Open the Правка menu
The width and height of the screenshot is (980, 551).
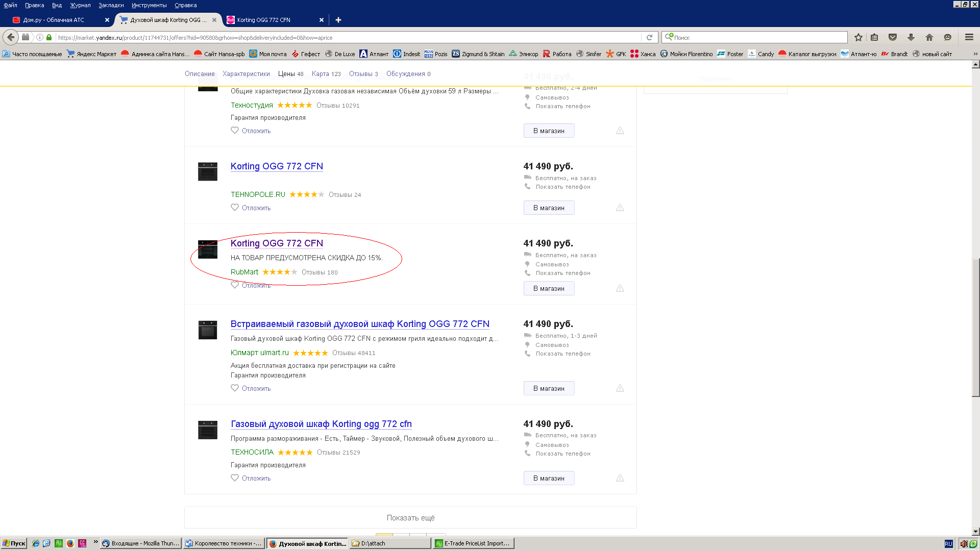coord(34,5)
